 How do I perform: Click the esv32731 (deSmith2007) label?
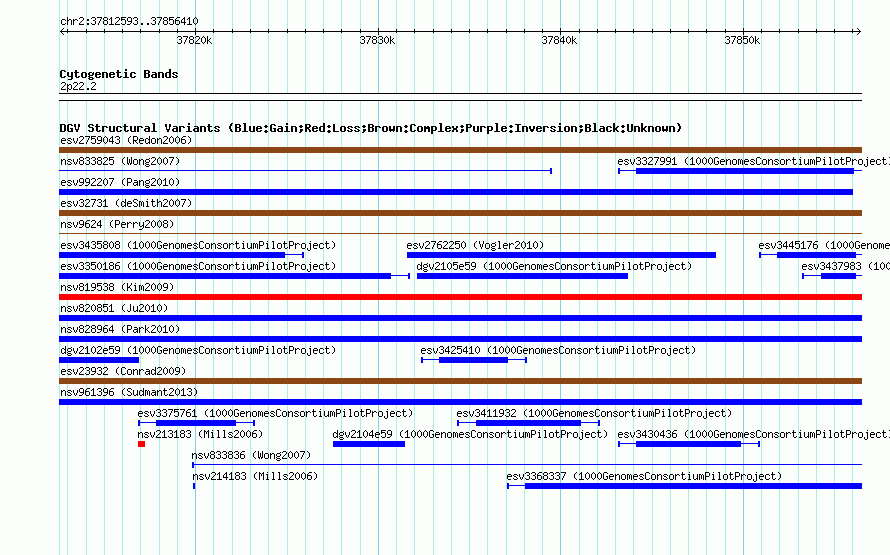coord(126,203)
